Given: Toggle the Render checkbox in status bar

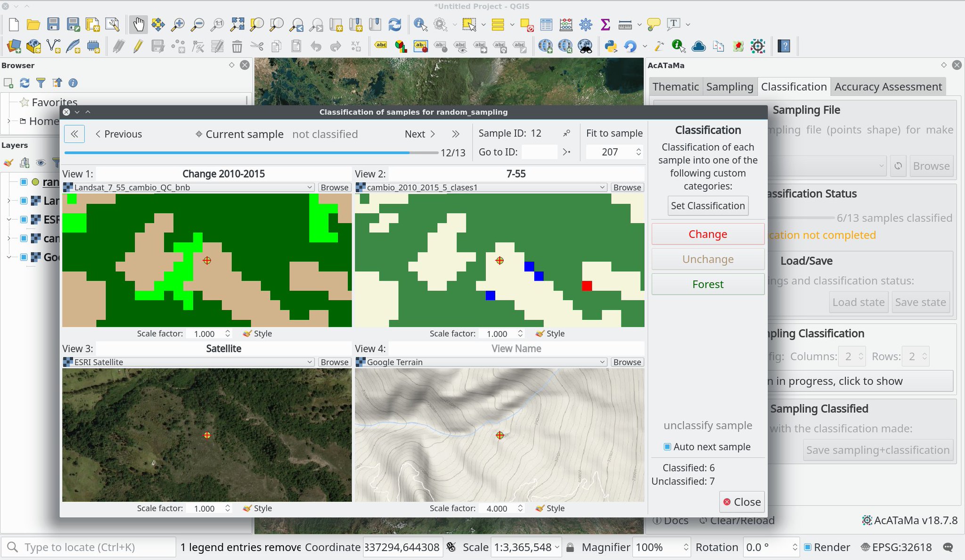Looking at the screenshot, I should (808, 547).
